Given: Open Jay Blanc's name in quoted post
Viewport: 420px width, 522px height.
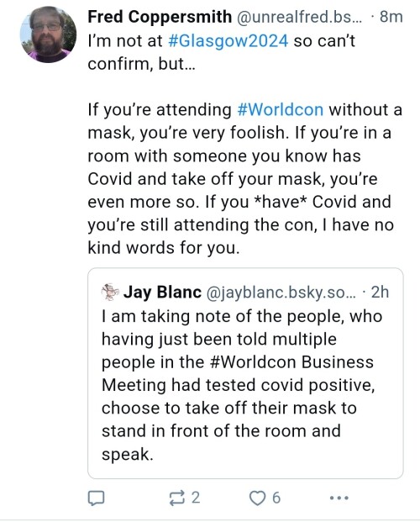Looking at the screenshot, I should 162,292.
